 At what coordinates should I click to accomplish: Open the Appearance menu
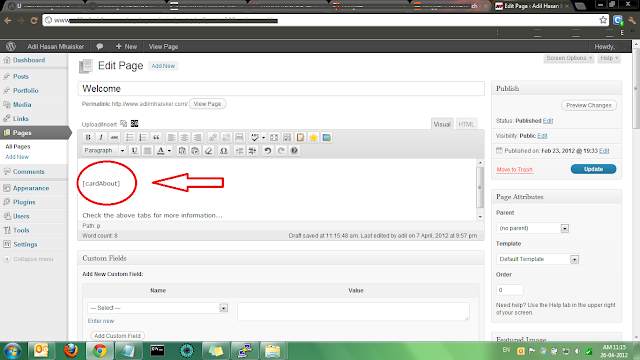pos(31,188)
